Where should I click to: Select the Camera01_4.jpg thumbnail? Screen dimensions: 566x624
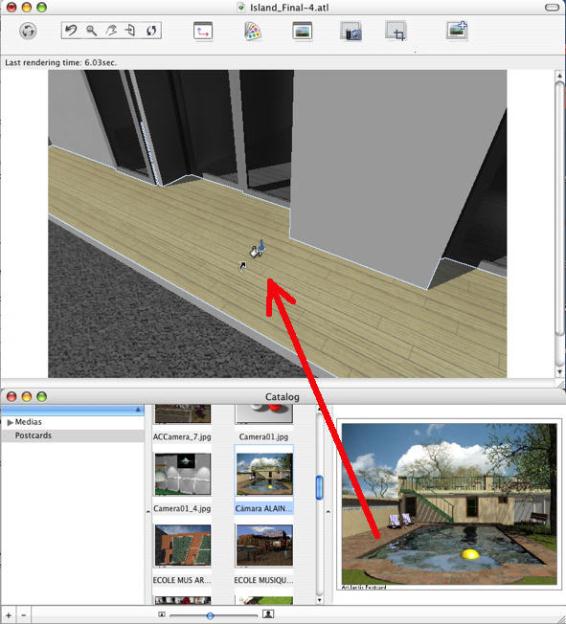click(x=183, y=474)
